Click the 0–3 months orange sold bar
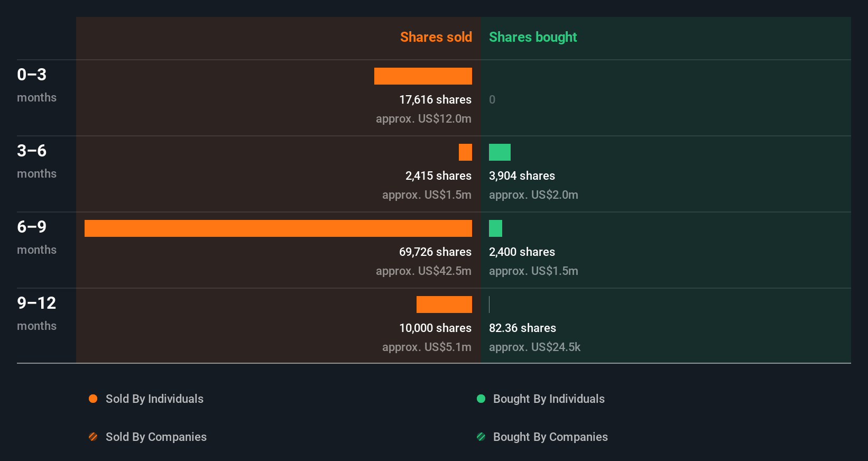This screenshot has height=461, width=868. [423, 76]
